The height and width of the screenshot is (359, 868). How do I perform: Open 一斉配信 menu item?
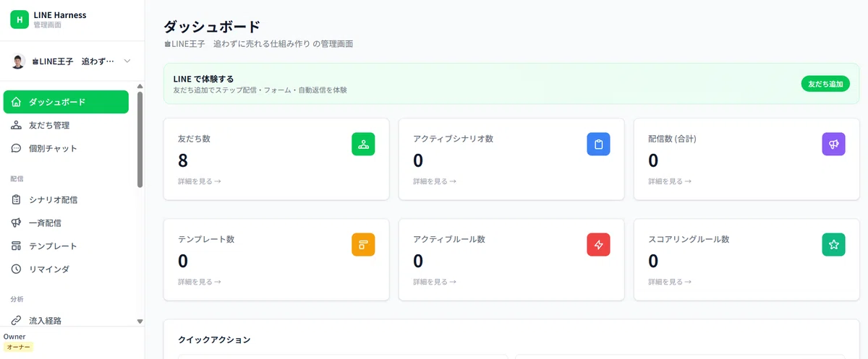[66, 222]
